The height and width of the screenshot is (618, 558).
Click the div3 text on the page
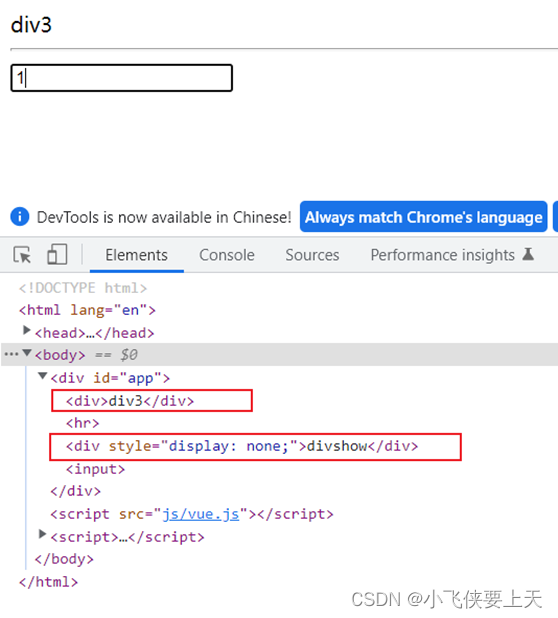pyautogui.click(x=31, y=25)
